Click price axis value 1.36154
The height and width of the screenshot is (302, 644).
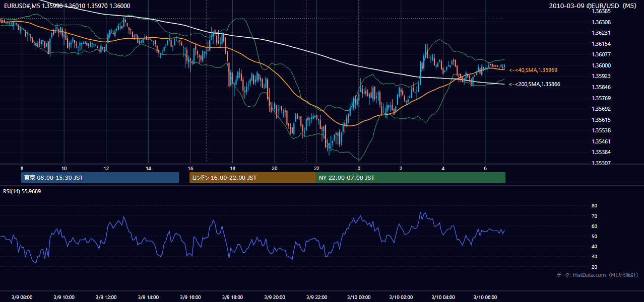tap(601, 44)
